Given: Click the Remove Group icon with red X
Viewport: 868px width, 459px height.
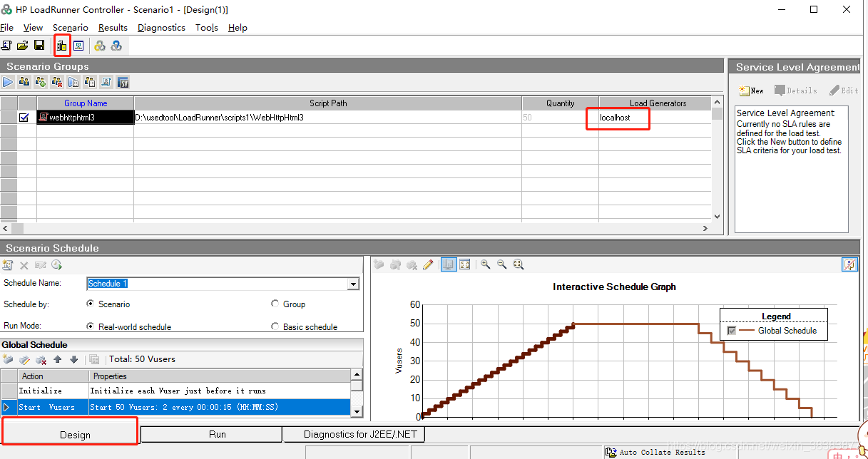Looking at the screenshot, I should pyautogui.click(x=57, y=83).
